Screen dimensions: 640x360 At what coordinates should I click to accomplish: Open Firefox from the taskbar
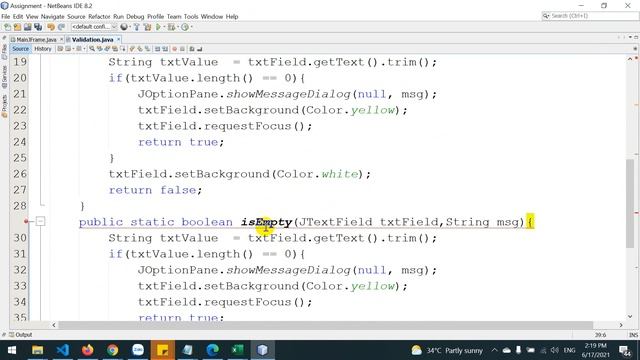87,350
